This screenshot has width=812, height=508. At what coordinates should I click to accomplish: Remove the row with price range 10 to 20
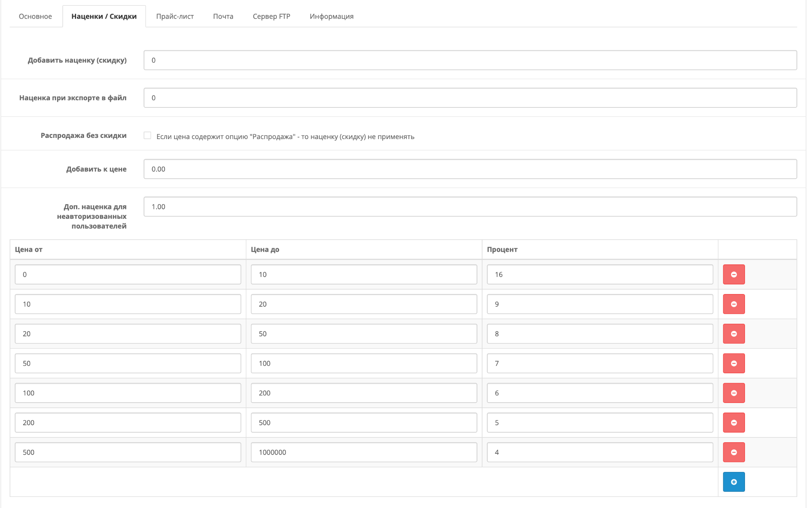click(x=733, y=304)
